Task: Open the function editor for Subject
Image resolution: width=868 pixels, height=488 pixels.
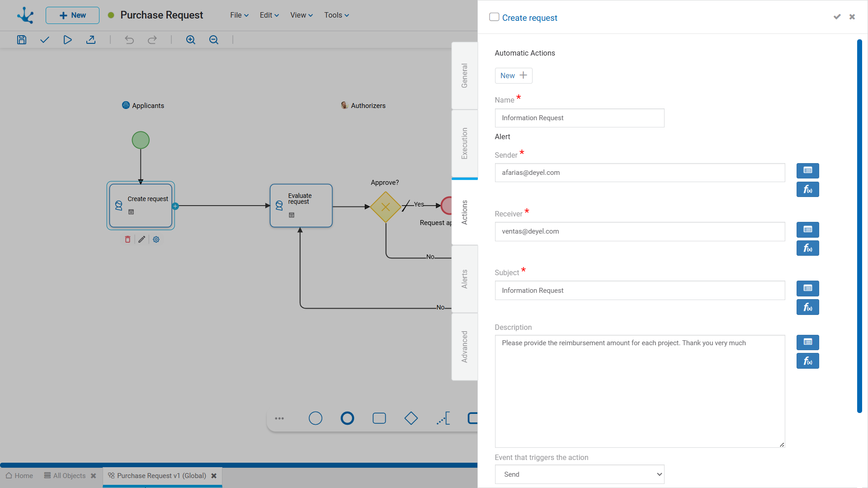Action: click(x=807, y=307)
